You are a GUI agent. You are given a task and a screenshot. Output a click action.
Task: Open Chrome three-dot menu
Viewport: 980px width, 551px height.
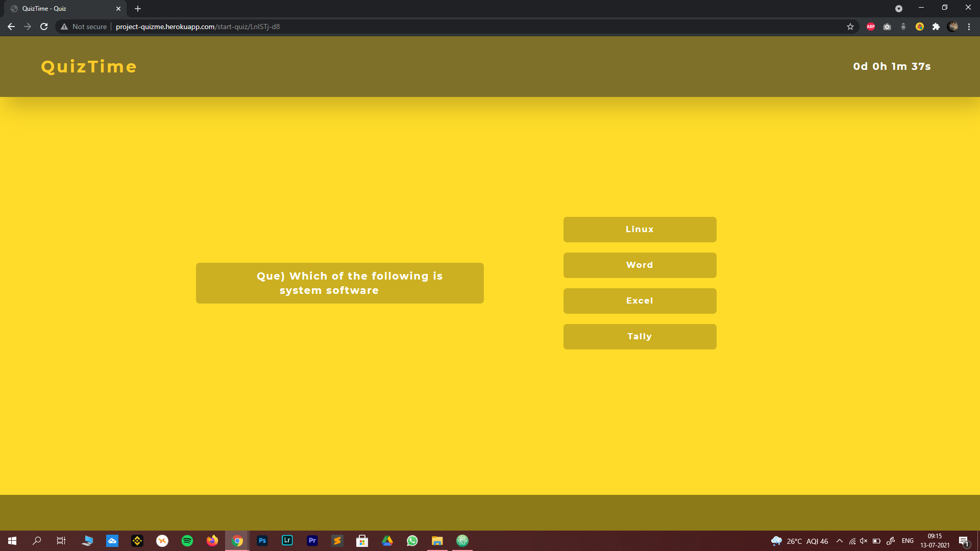[969, 27]
